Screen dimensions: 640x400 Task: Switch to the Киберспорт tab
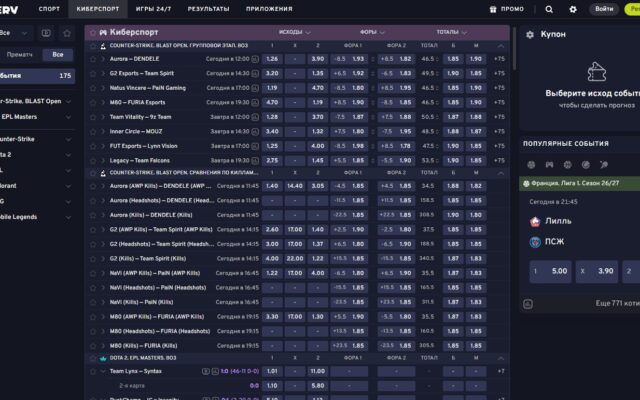(x=98, y=9)
